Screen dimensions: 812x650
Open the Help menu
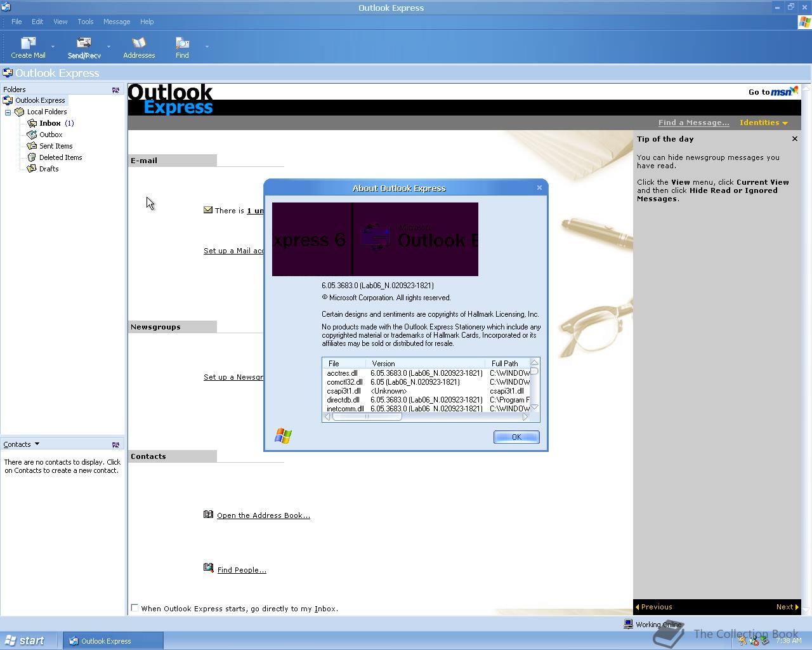click(147, 22)
